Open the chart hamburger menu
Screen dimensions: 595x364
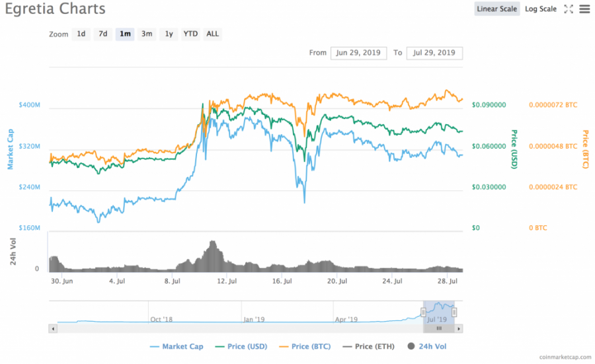pyautogui.click(x=584, y=9)
